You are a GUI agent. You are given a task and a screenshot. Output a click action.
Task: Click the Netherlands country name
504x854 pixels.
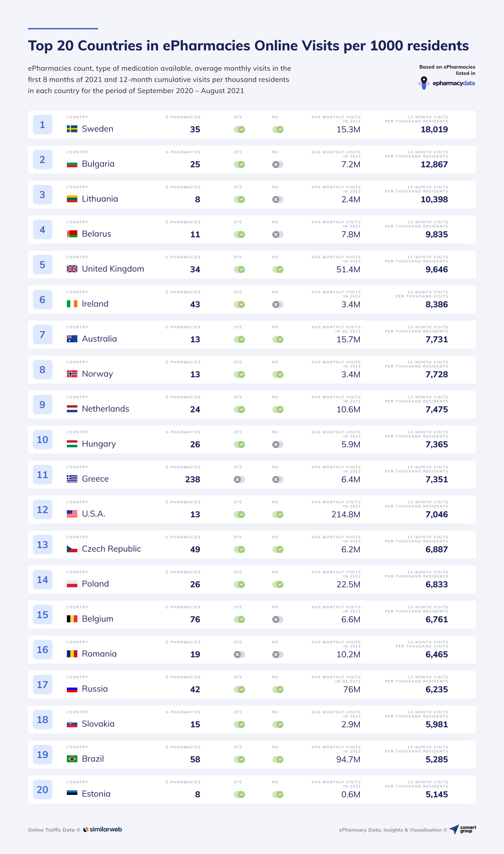point(105,409)
